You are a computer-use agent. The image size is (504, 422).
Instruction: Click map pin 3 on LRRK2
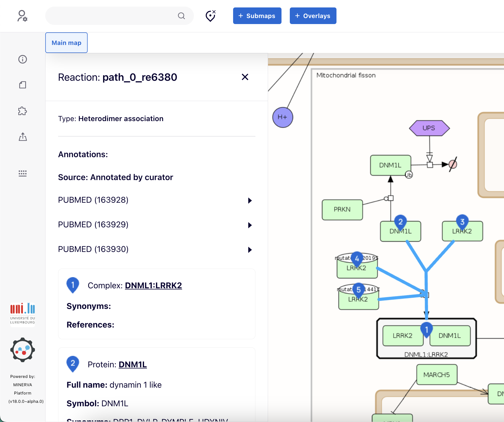tap(462, 221)
